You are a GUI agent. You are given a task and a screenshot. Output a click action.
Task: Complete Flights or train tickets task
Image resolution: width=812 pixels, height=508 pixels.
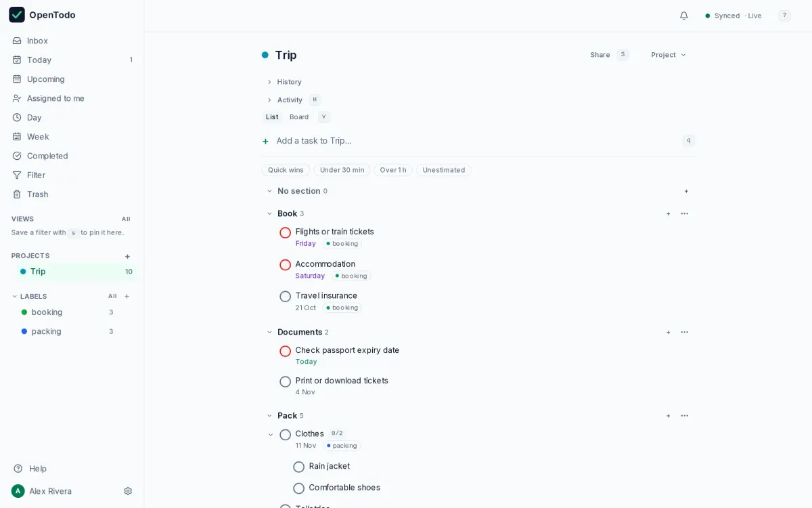(x=286, y=232)
